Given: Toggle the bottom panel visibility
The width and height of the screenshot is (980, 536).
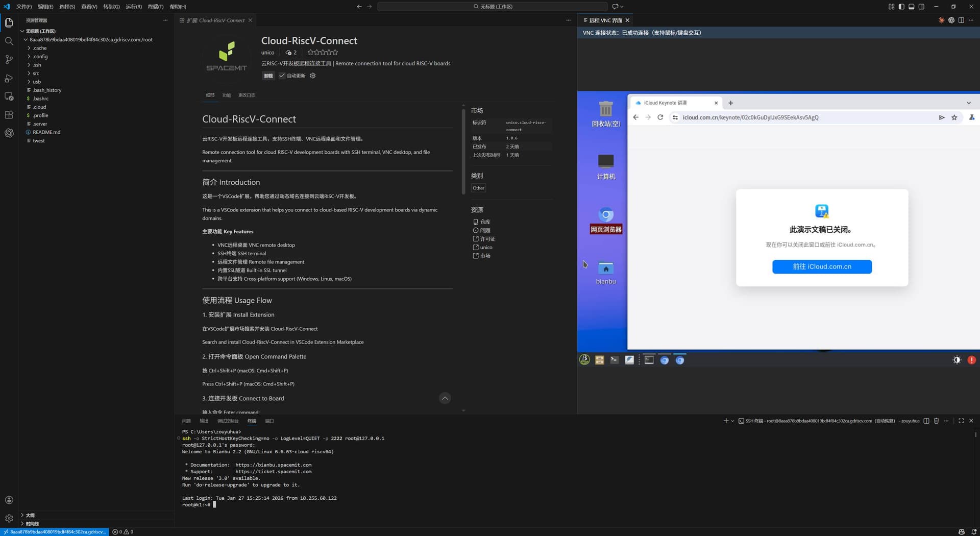Looking at the screenshot, I should tap(911, 7).
